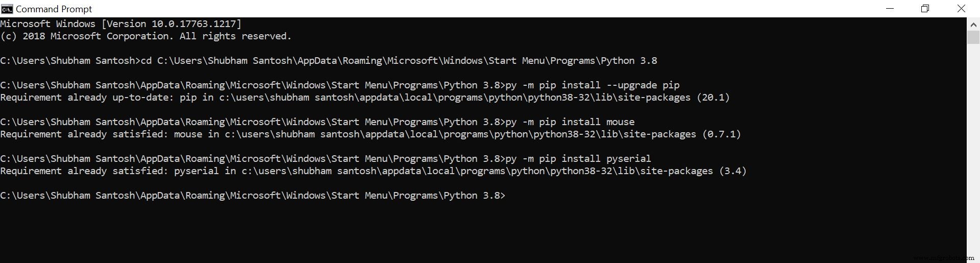The width and height of the screenshot is (980, 263).
Task: Click the scrollbar up arrow
Action: (973, 24)
